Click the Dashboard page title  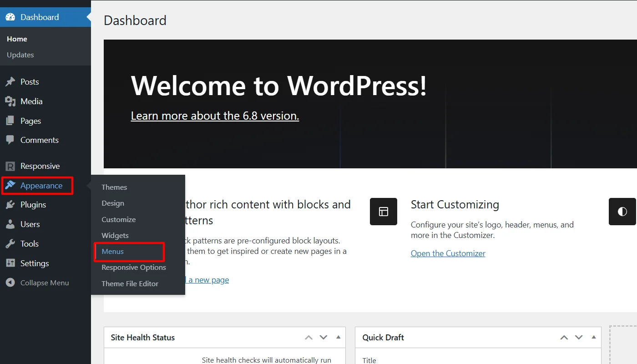tap(135, 20)
